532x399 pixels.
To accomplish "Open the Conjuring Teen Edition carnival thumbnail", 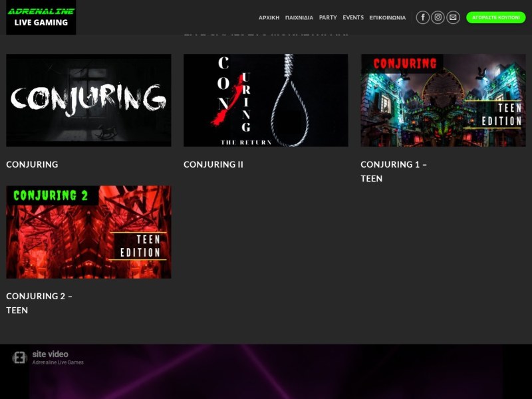I will click(443, 100).
